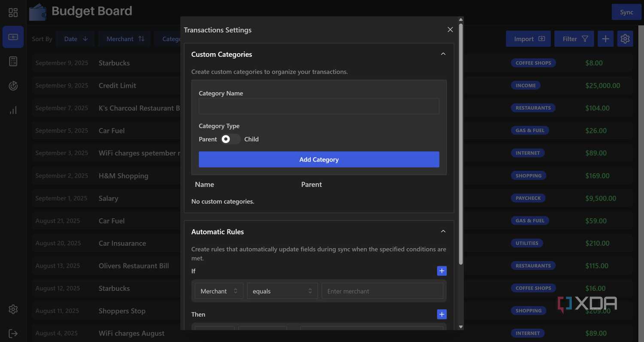Click the plus add transaction button
Image resolution: width=644 pixels, height=342 pixels.
[x=605, y=39]
